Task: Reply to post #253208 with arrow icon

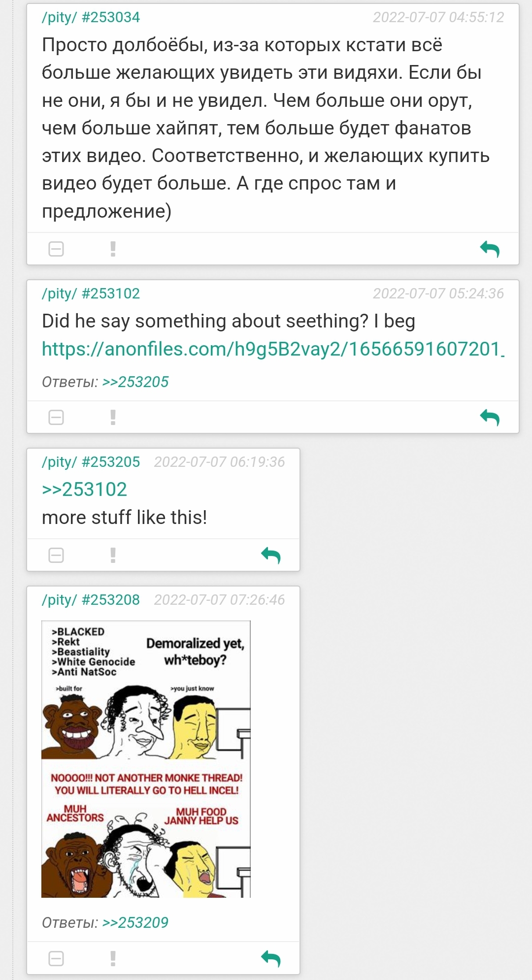Action: pos(270,958)
